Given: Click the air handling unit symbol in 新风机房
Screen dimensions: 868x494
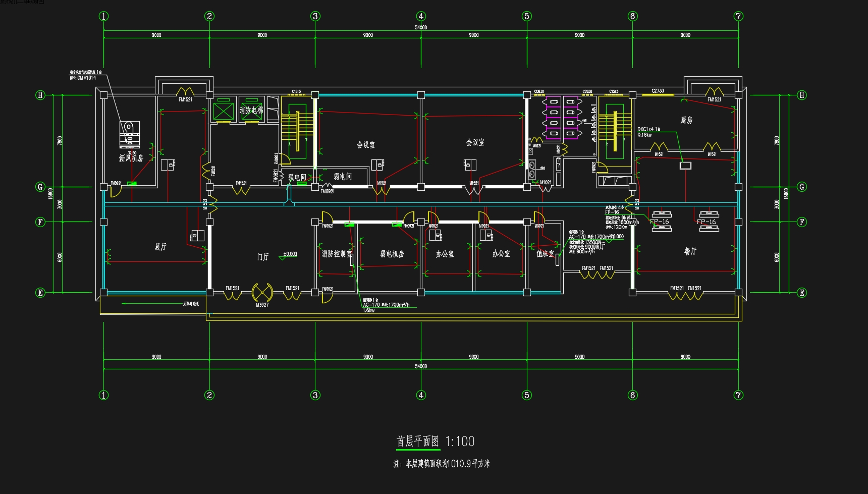Looking at the screenshot, I should (x=130, y=135).
